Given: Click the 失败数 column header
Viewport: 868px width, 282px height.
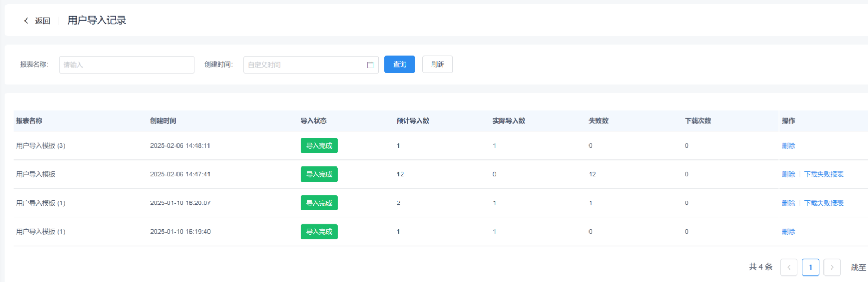Looking at the screenshot, I should point(598,121).
